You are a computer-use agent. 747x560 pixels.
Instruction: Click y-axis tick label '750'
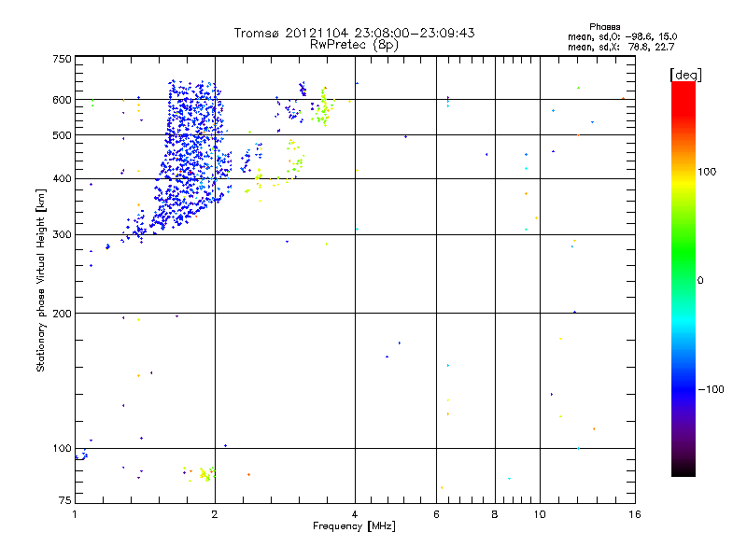click(x=62, y=59)
